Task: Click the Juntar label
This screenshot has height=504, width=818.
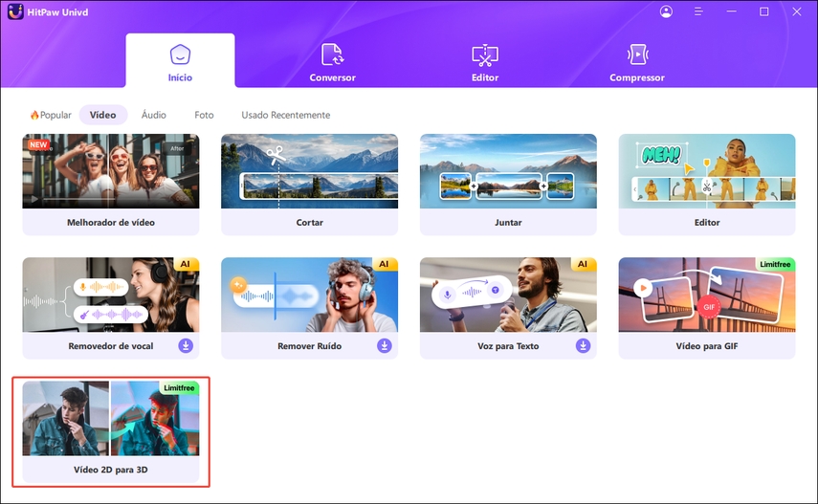Action: coord(508,222)
